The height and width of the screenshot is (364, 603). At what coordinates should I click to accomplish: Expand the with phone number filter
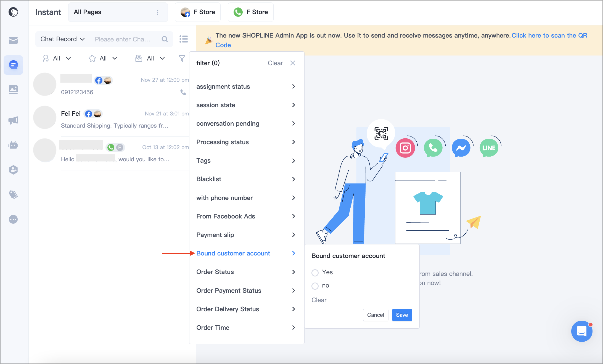246,198
